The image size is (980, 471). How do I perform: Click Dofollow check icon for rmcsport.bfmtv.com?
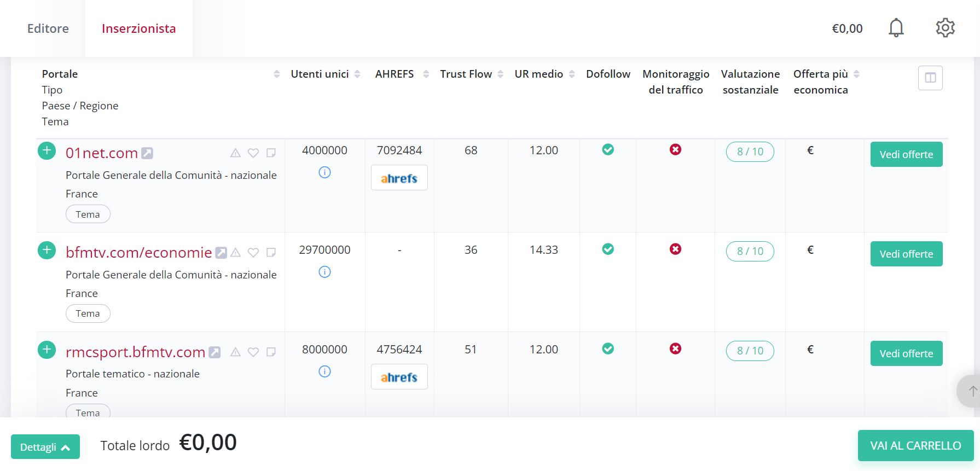[608, 348]
